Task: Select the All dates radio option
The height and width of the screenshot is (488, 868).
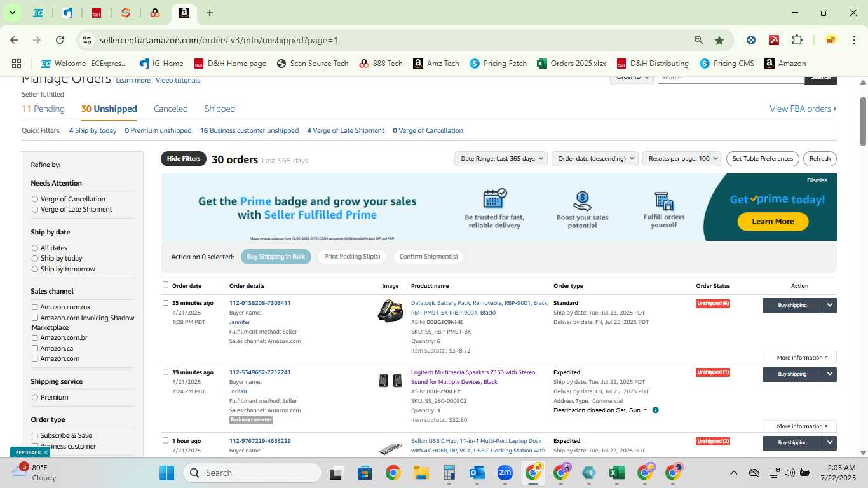Action: click(x=35, y=248)
